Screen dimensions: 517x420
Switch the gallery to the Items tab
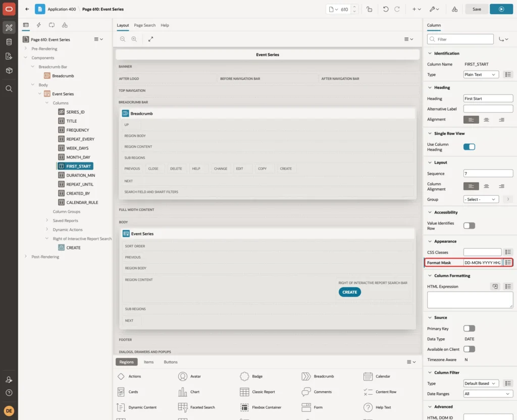pos(148,362)
